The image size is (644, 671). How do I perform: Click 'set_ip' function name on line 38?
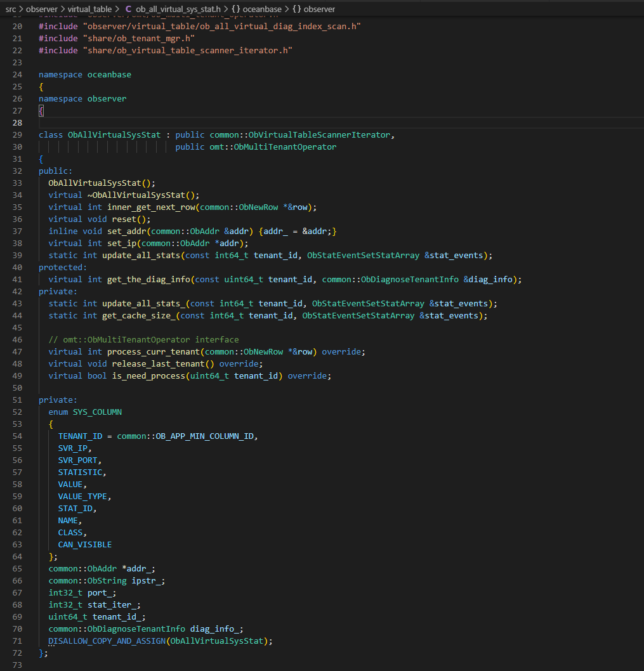(122, 244)
